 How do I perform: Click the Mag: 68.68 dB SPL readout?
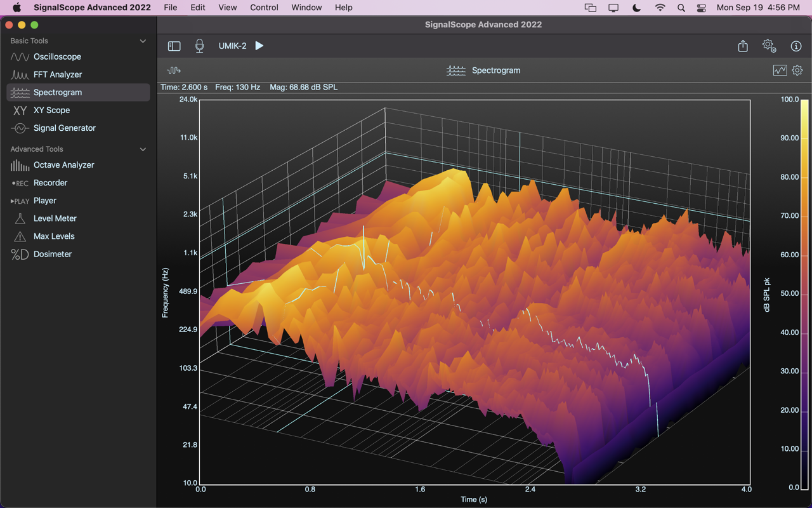click(303, 87)
